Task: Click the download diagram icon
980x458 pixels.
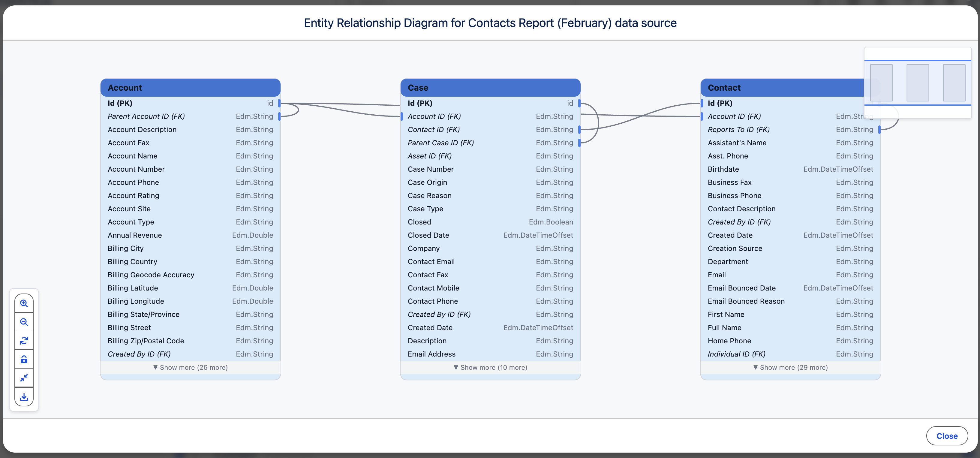Action: (24, 397)
